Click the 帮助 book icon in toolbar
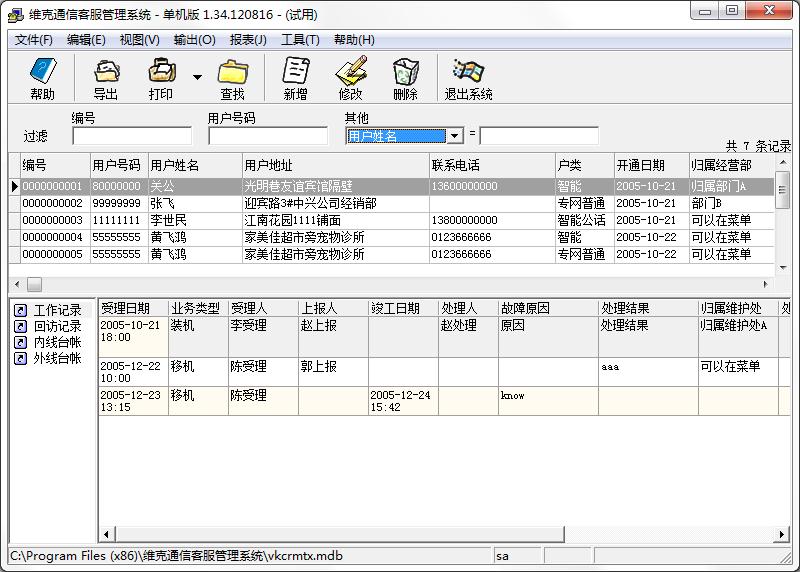 click(42, 71)
